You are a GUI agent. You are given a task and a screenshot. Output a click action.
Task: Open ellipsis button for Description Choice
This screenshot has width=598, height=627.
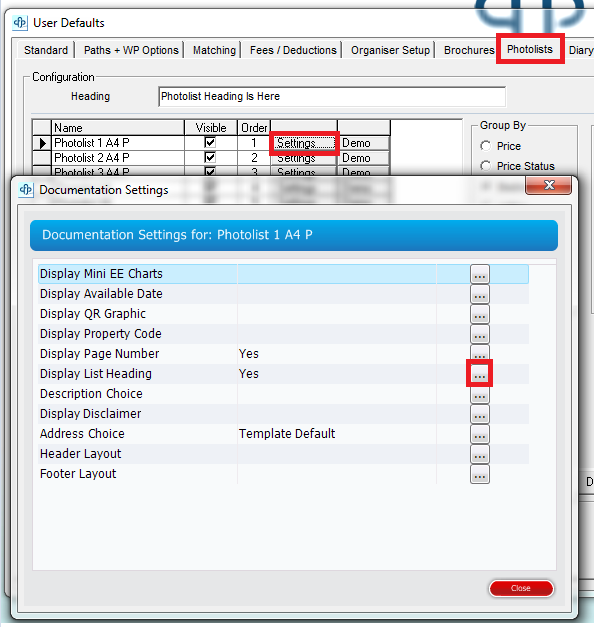pos(480,395)
